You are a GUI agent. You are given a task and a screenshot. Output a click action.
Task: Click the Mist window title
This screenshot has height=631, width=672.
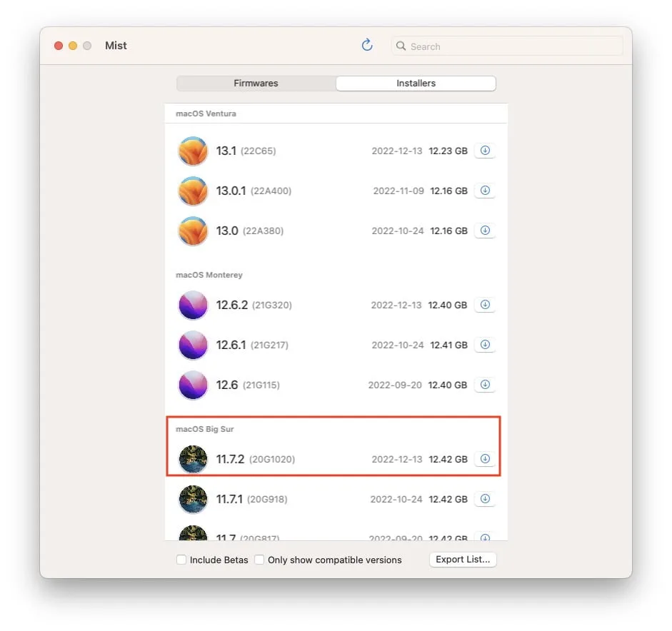(x=116, y=46)
